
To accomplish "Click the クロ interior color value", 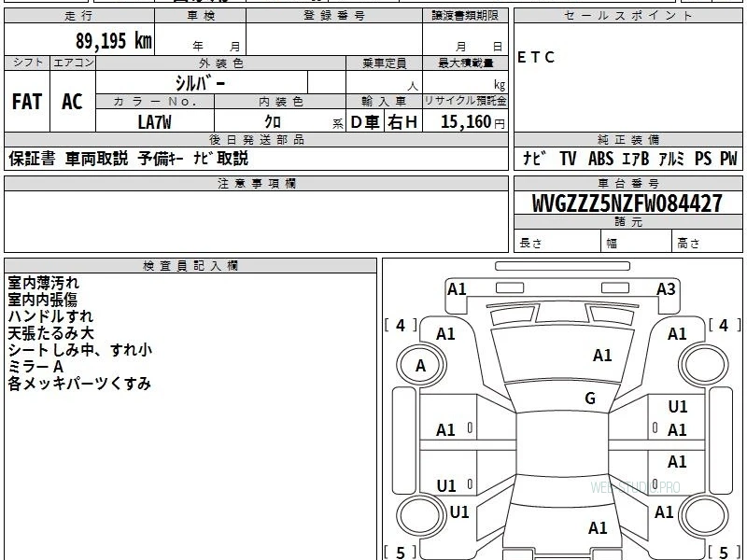I will coord(273,122).
